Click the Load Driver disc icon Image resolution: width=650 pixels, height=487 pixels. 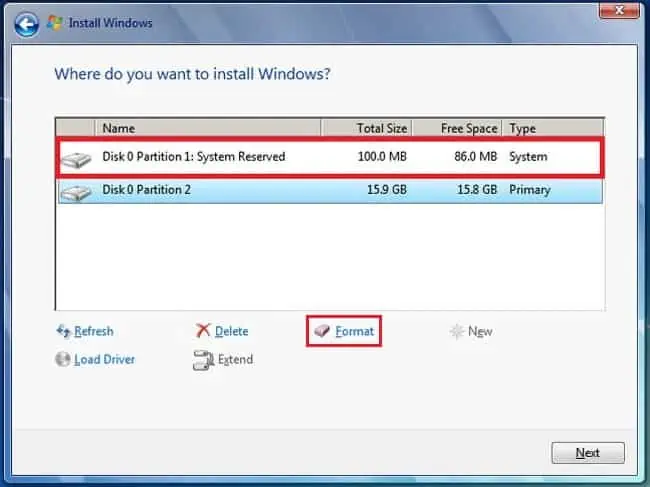[63, 359]
